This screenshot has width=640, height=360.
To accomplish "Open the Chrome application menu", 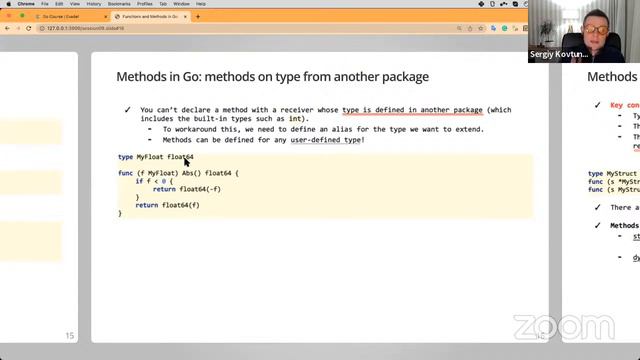I will tap(26, 4).
